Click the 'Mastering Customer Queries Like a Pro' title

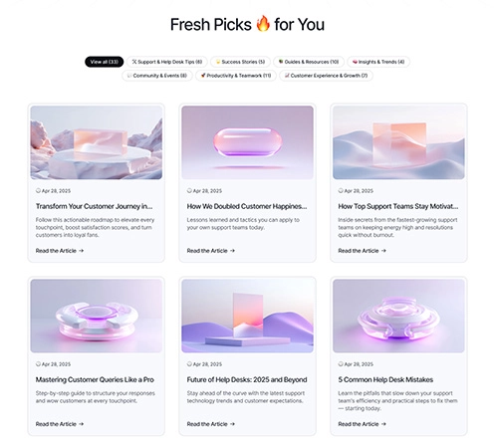(x=95, y=379)
